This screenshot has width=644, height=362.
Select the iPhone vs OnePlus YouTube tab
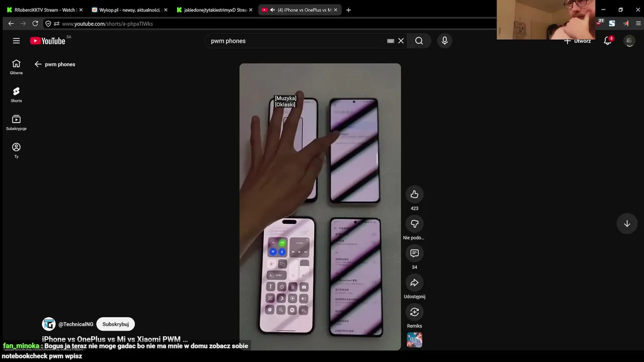(300, 10)
